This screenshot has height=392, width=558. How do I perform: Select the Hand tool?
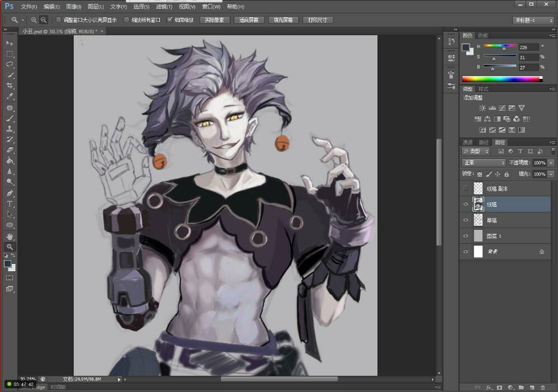click(x=10, y=236)
